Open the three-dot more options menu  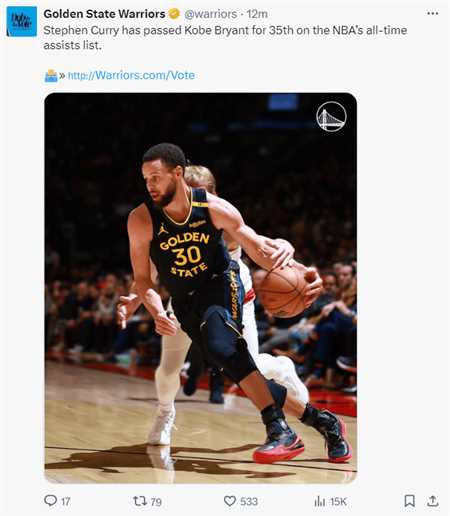coord(432,13)
